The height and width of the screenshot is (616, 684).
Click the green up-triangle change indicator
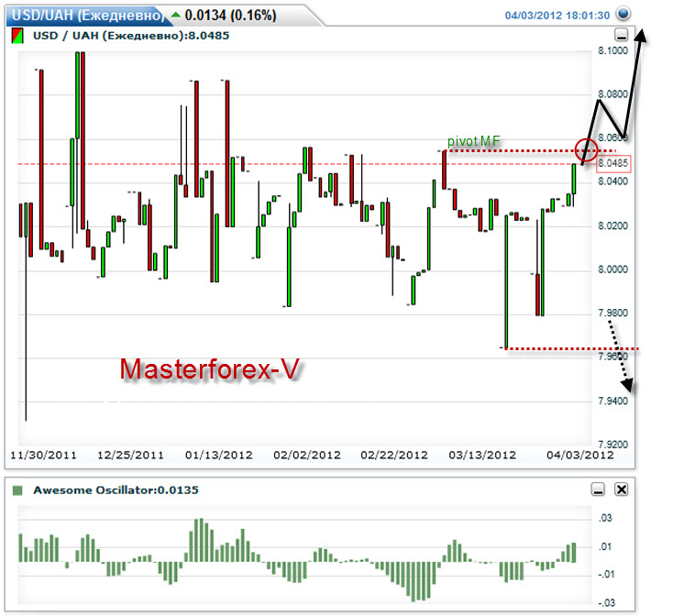pos(176,15)
